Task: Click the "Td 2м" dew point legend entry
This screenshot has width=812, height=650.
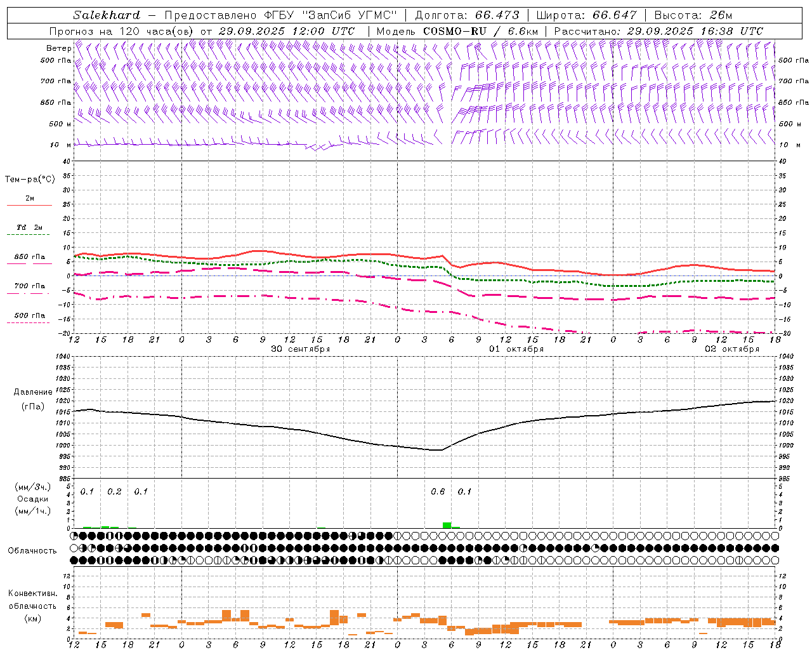Action: pos(30,227)
